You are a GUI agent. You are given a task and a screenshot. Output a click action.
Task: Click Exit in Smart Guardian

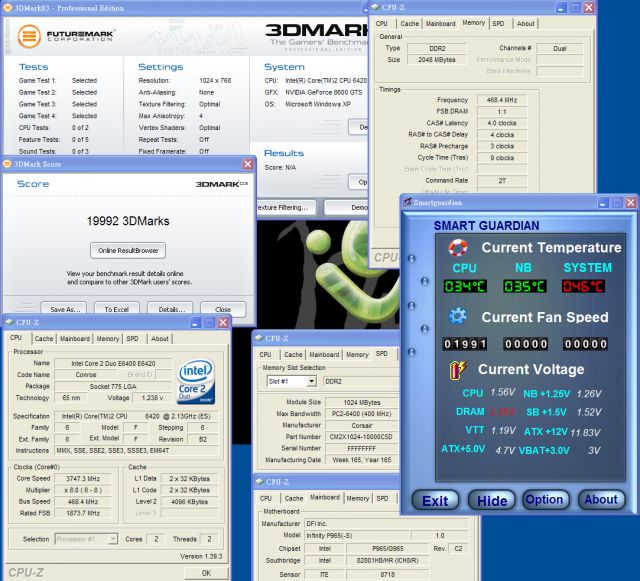click(435, 501)
